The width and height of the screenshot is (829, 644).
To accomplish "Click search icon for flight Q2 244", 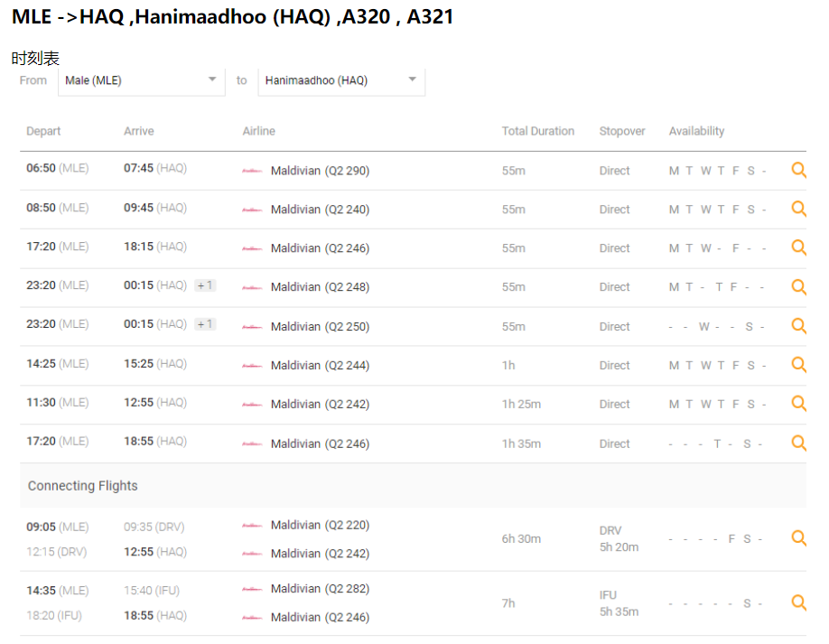I will click(x=798, y=365).
